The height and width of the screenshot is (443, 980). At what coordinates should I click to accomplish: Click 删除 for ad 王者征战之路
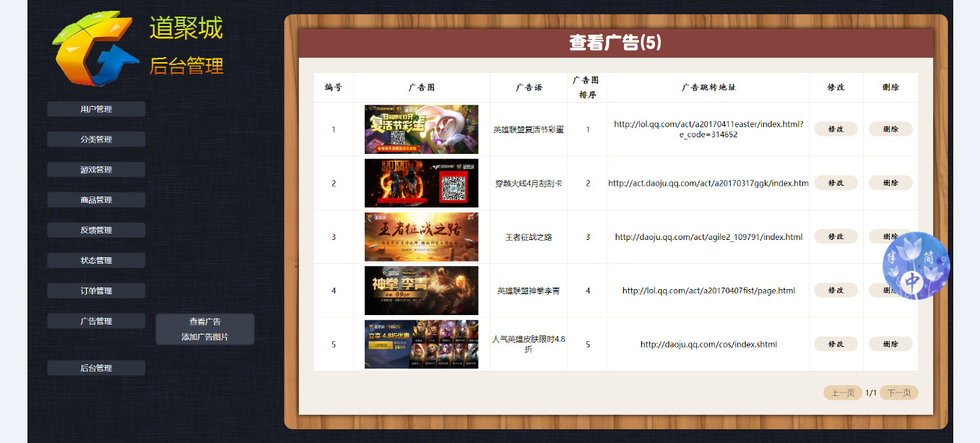pos(890,236)
